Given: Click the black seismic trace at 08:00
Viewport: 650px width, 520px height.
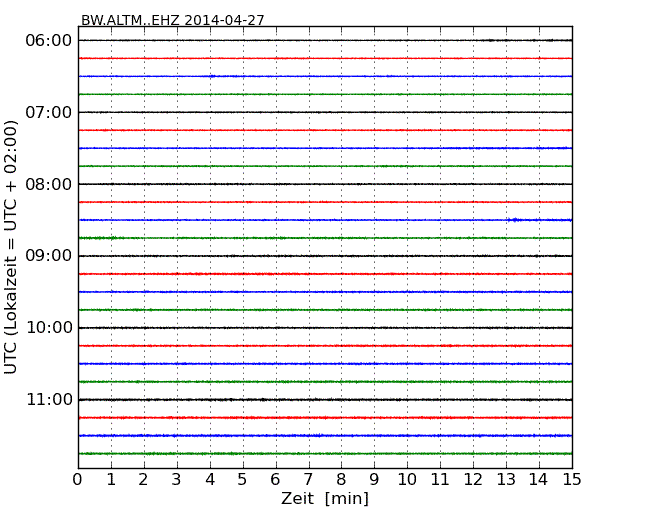Looking at the screenshot, I should pos(325,184).
